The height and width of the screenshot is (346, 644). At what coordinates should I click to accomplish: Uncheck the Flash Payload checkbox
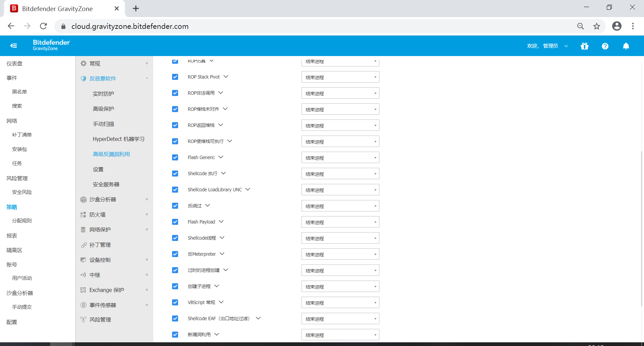click(175, 222)
